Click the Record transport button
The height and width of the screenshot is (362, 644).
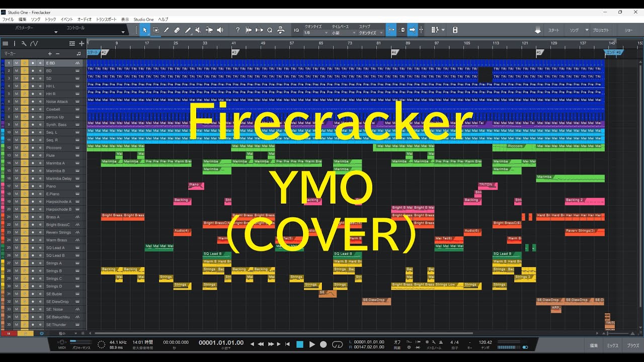pyautogui.click(x=324, y=344)
